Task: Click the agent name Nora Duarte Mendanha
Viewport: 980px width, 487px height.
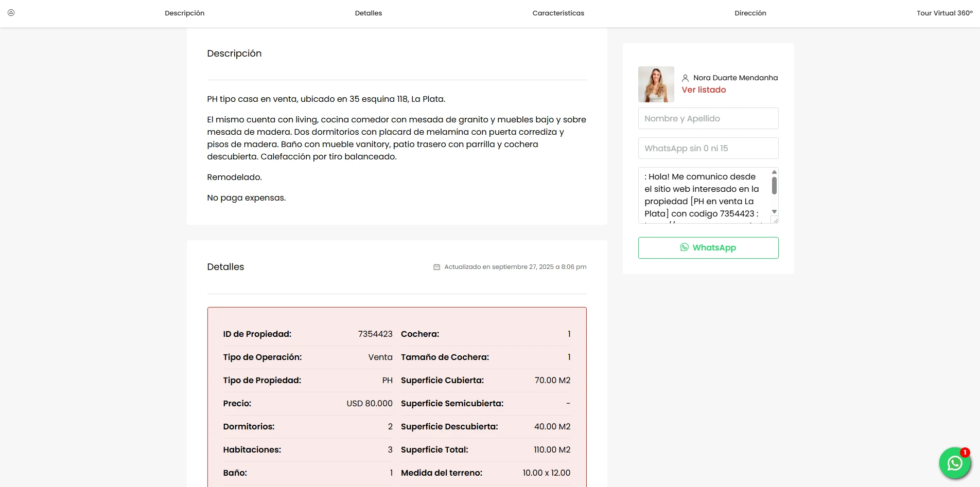Action: click(x=735, y=78)
